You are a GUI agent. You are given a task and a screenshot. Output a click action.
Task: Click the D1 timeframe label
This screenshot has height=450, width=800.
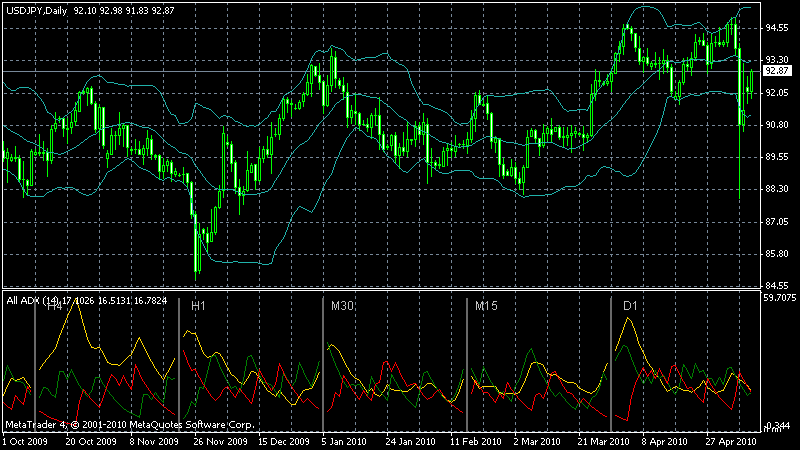[630, 306]
